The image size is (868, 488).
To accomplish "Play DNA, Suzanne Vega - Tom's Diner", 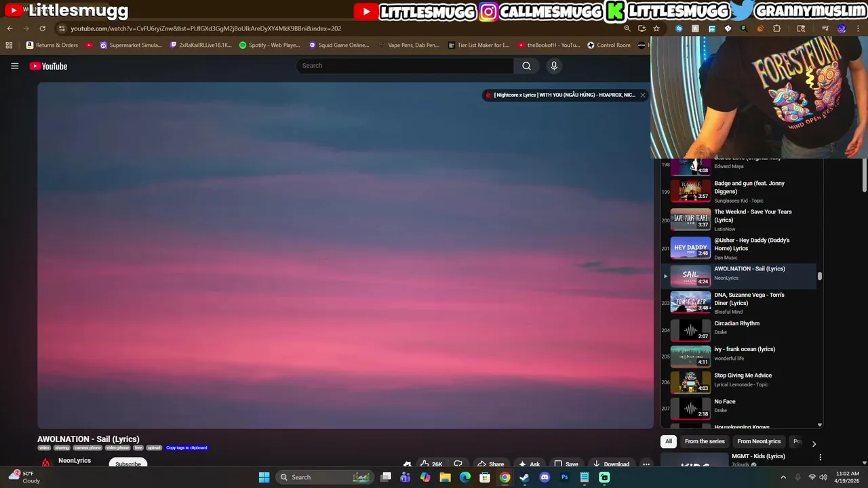I will point(739,303).
